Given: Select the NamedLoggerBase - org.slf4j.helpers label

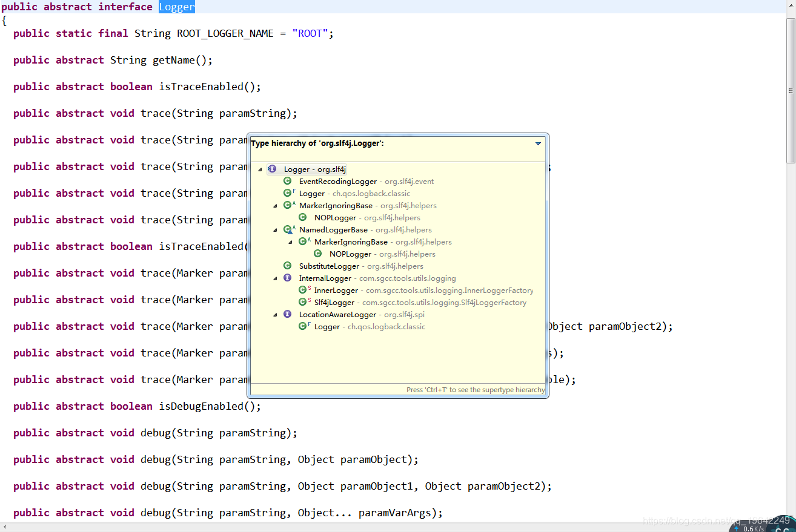Looking at the screenshot, I should pos(365,230).
